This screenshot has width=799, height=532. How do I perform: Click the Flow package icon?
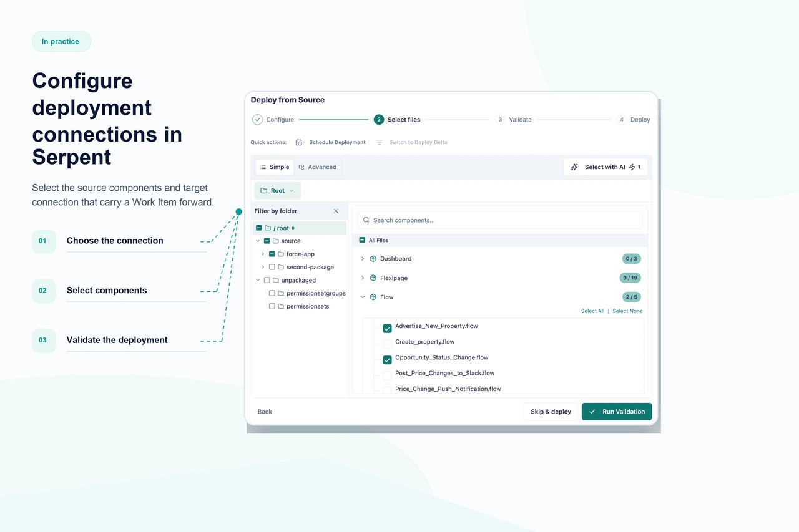point(373,297)
